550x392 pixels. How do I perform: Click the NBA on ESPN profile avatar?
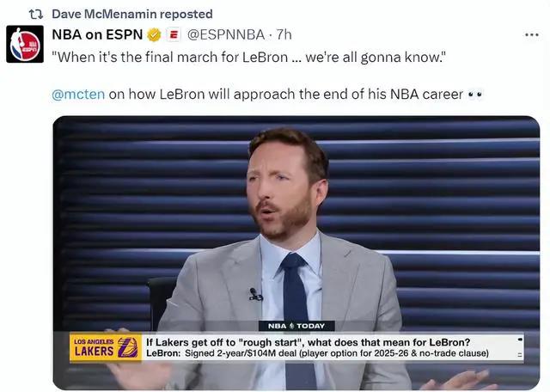25,44
